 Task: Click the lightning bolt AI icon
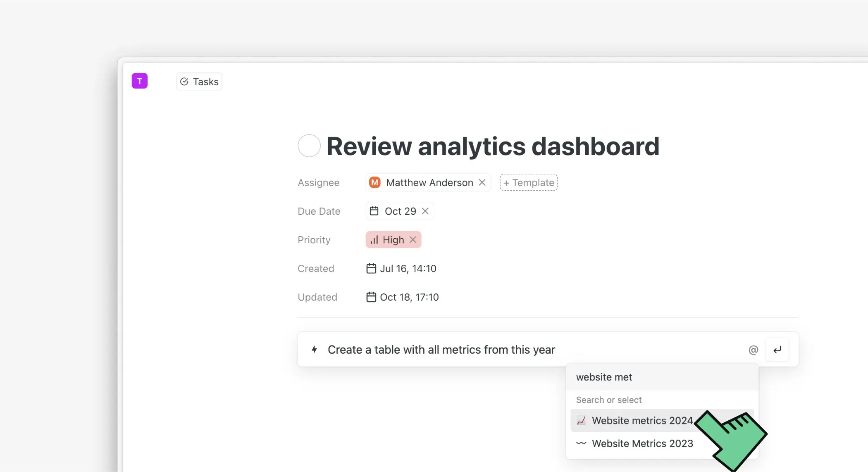(x=315, y=350)
